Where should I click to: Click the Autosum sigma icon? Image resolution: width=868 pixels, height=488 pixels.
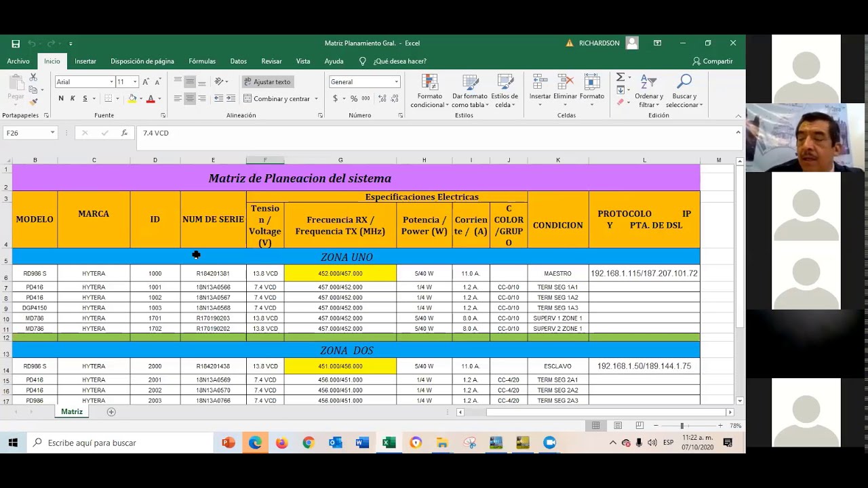click(x=620, y=77)
